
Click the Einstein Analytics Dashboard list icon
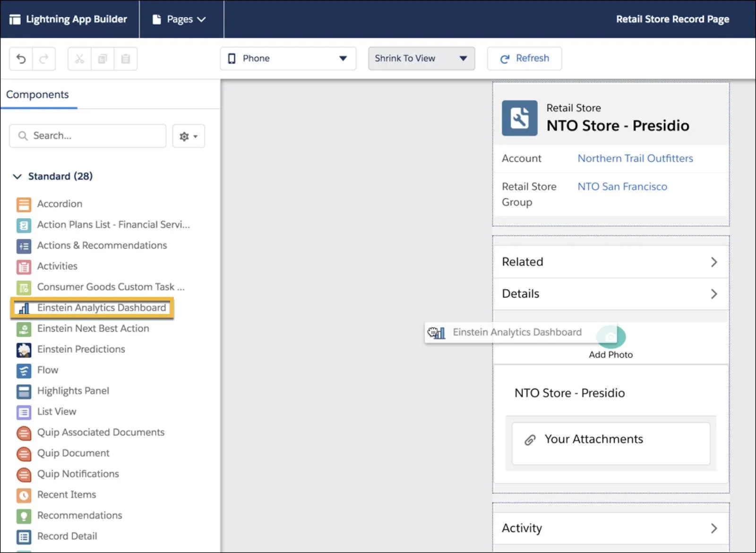(24, 308)
